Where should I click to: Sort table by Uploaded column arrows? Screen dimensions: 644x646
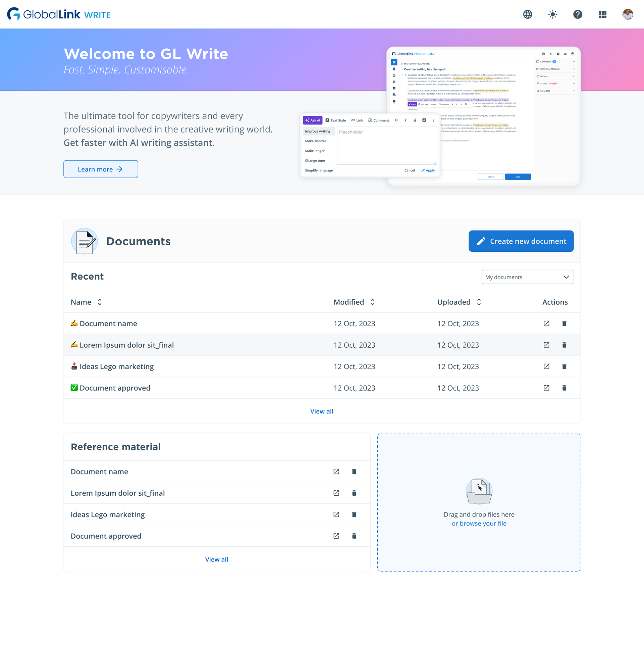(x=479, y=302)
